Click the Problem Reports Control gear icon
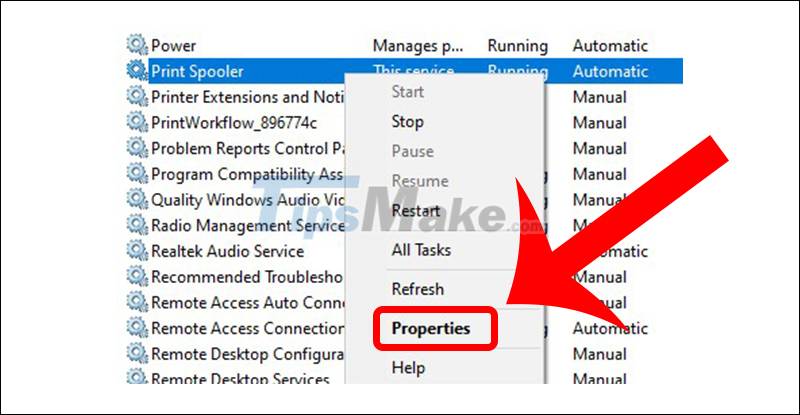The image size is (800, 415). click(x=137, y=148)
